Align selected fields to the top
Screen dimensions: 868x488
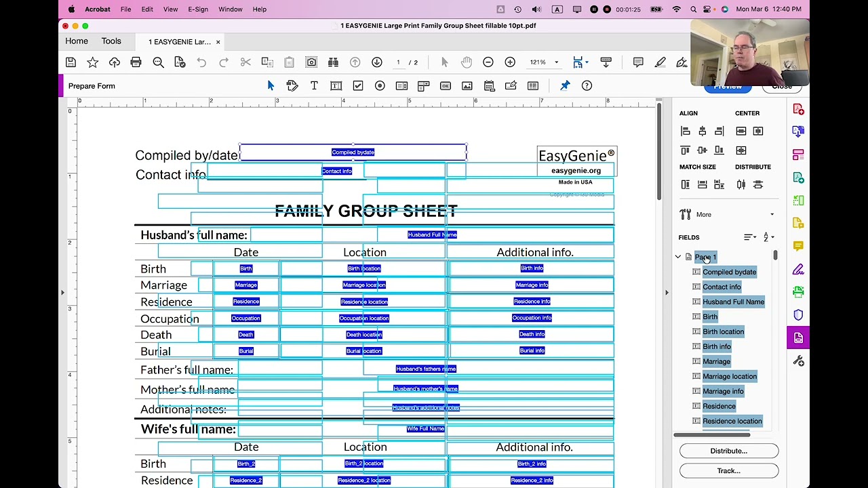point(686,150)
